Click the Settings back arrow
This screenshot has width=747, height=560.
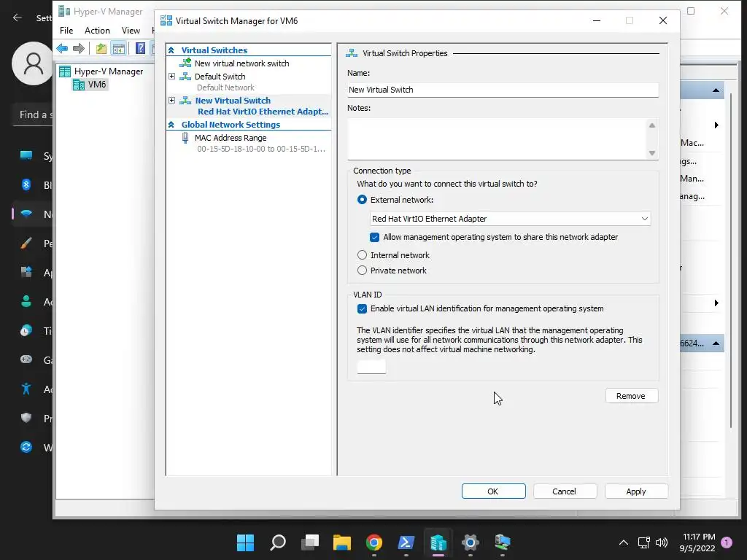(18, 17)
